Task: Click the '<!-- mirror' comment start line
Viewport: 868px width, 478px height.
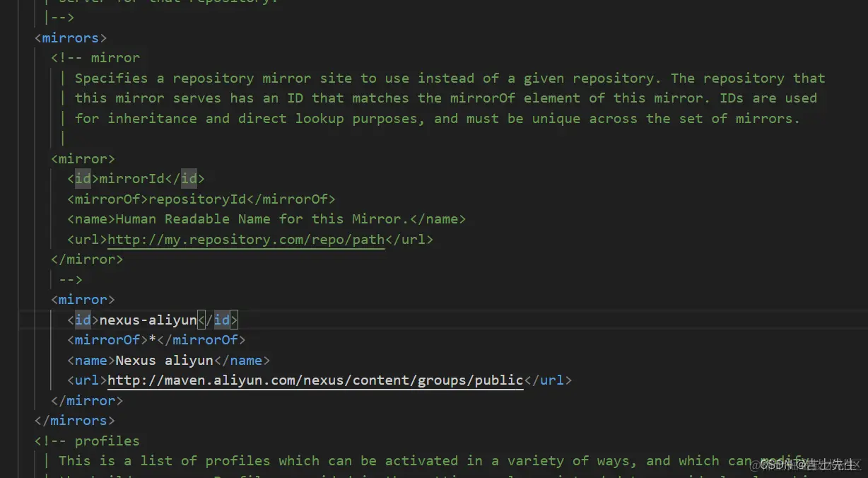Action: (95, 57)
